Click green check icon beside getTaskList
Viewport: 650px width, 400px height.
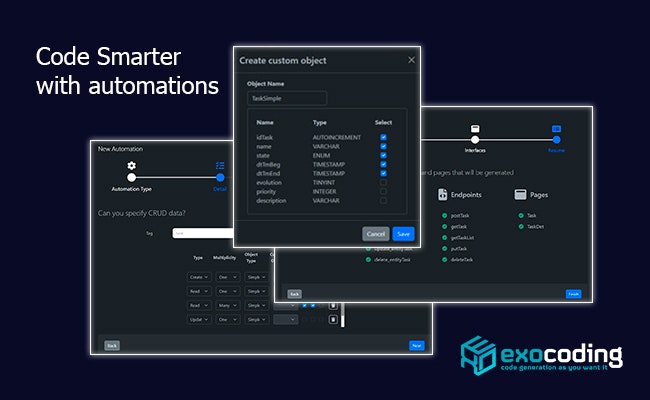444,238
